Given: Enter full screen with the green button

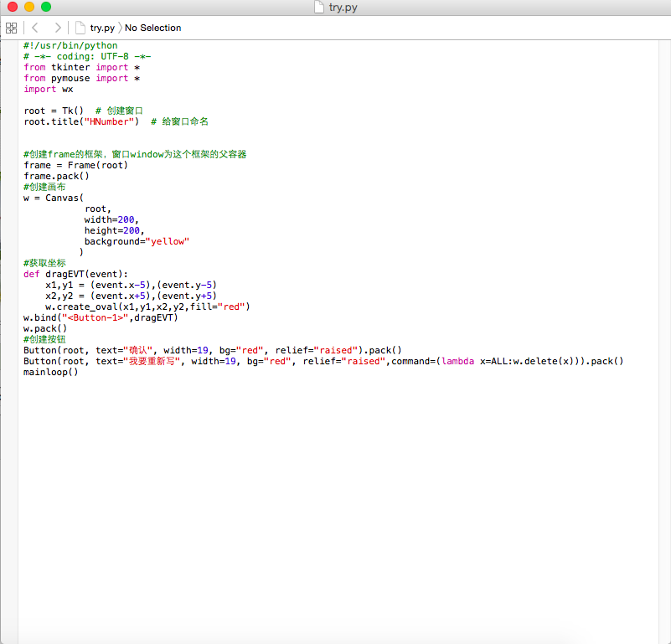Looking at the screenshot, I should click(45, 7).
